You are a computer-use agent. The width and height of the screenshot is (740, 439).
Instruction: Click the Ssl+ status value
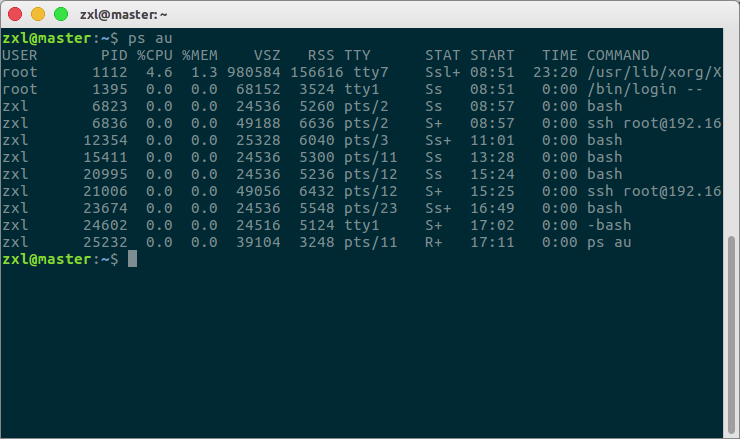(443, 72)
